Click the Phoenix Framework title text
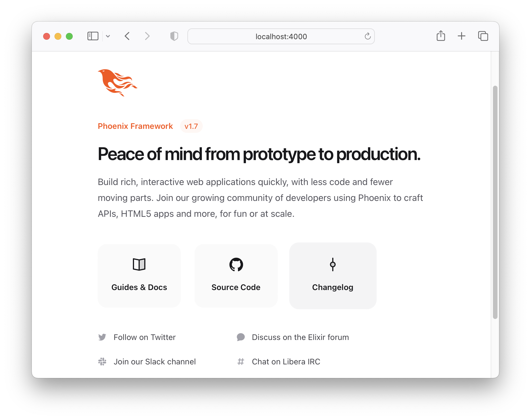 click(135, 126)
